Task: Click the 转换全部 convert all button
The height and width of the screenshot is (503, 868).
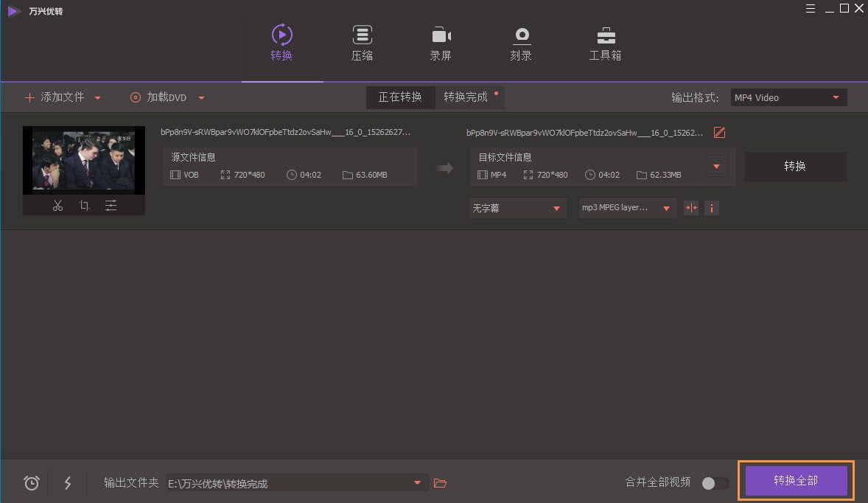Action: [x=796, y=480]
